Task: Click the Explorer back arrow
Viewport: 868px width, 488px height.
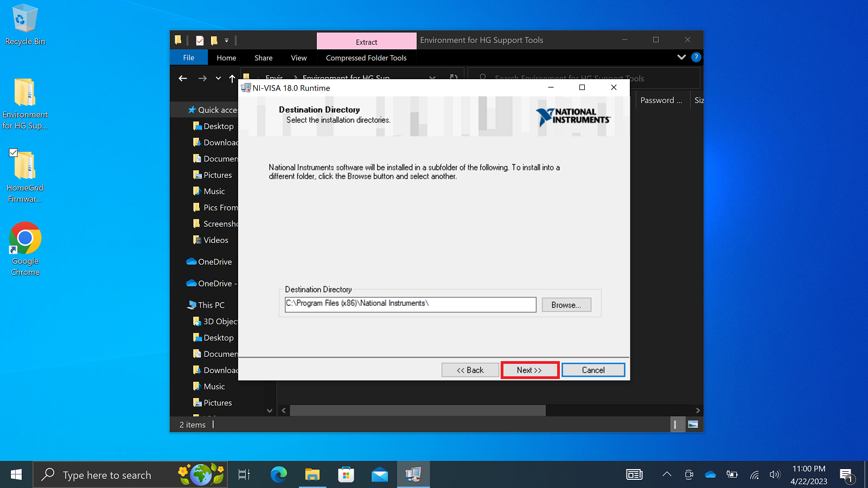Action: pos(183,79)
